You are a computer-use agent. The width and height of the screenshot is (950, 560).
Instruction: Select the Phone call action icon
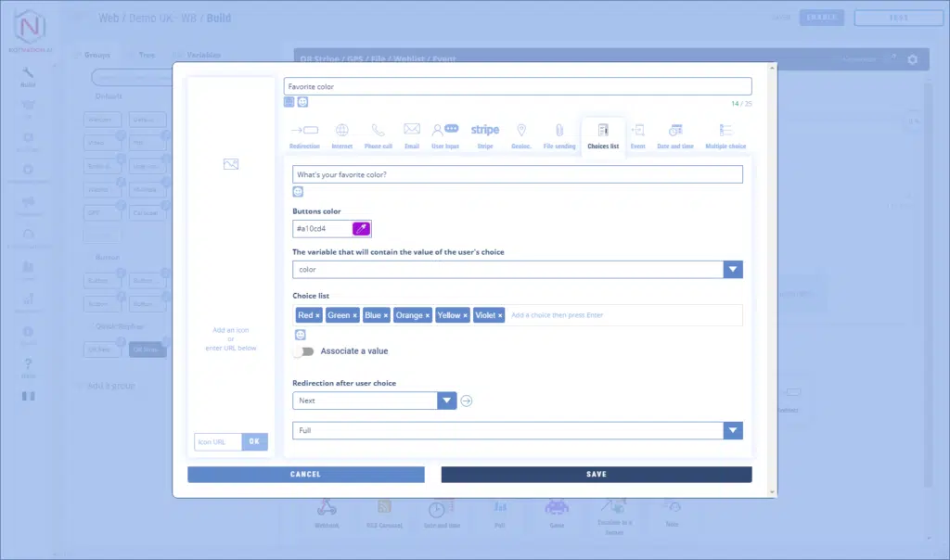tap(378, 131)
